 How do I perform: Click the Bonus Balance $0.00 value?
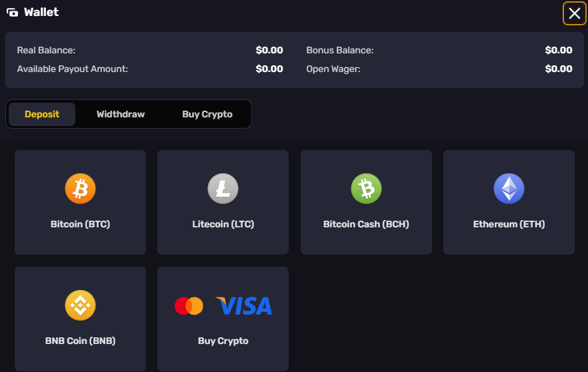[559, 50]
